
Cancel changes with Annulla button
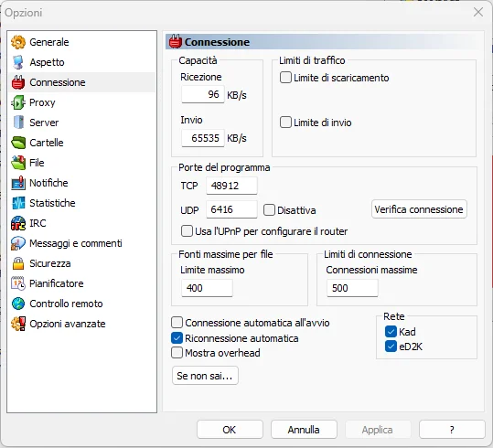pos(304,430)
